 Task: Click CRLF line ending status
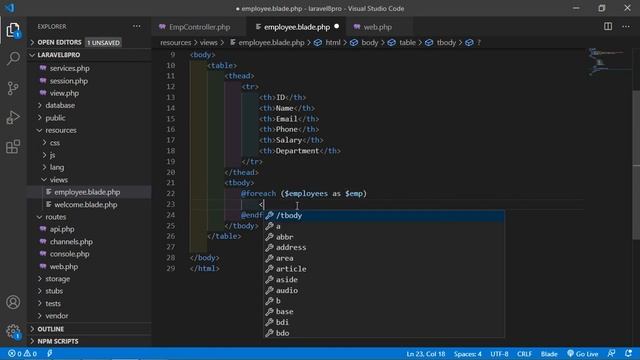(524, 353)
